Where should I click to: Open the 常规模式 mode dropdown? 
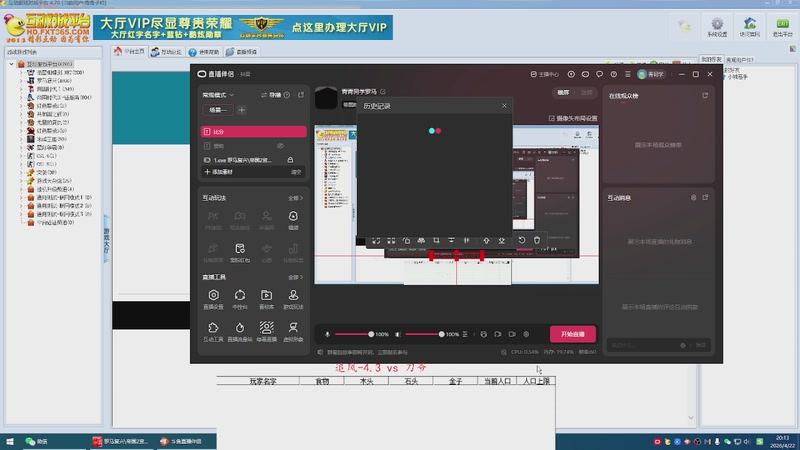(218, 95)
